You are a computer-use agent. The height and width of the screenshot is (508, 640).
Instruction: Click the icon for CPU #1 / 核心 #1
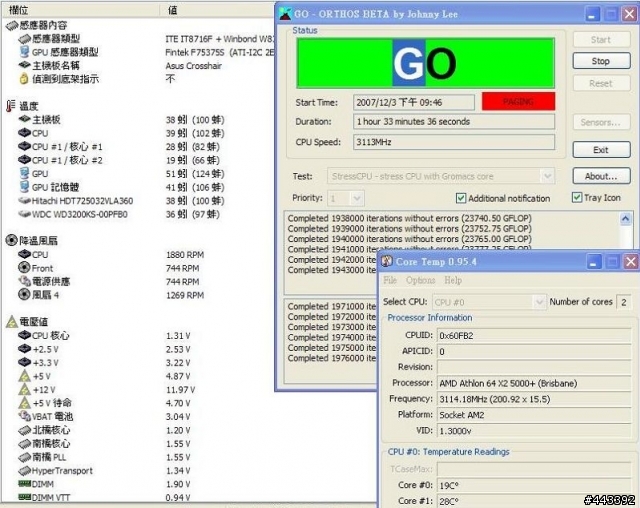[x=24, y=146]
